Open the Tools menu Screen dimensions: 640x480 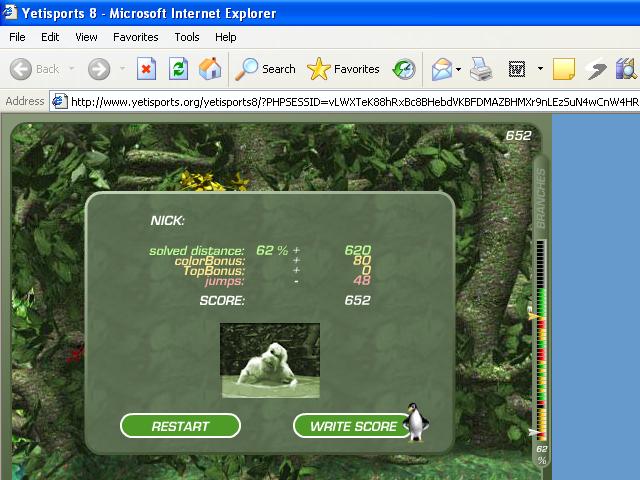pos(187,37)
